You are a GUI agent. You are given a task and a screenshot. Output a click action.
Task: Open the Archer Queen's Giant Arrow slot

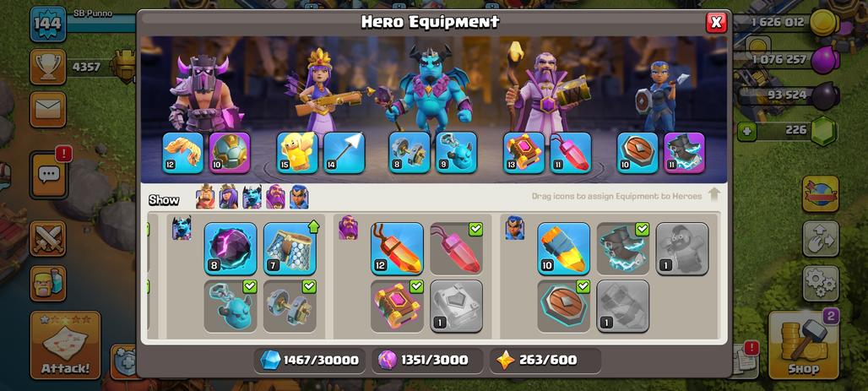click(344, 152)
